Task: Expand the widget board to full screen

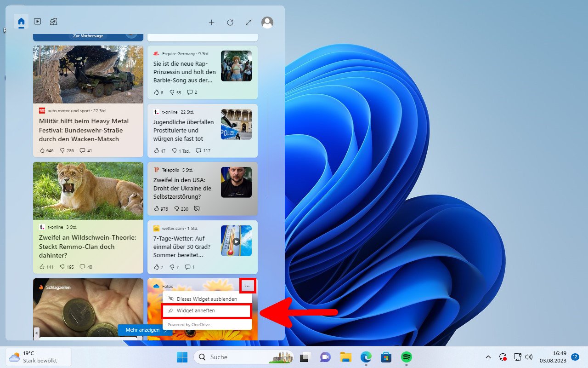Action: point(248,22)
